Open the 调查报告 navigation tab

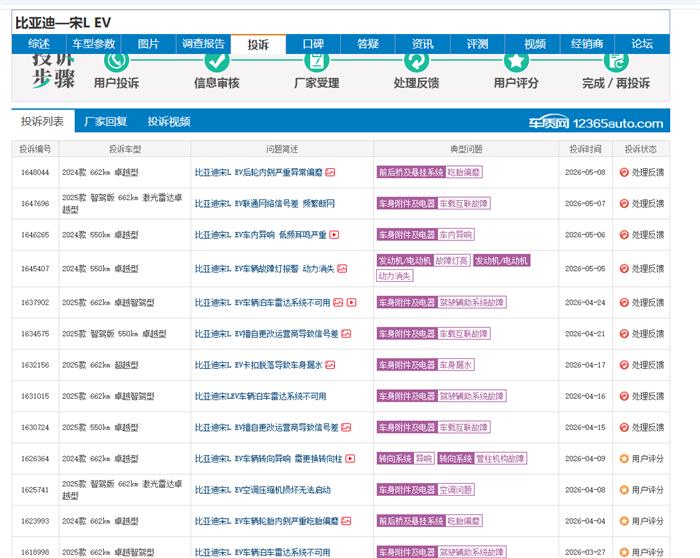pyautogui.click(x=203, y=44)
